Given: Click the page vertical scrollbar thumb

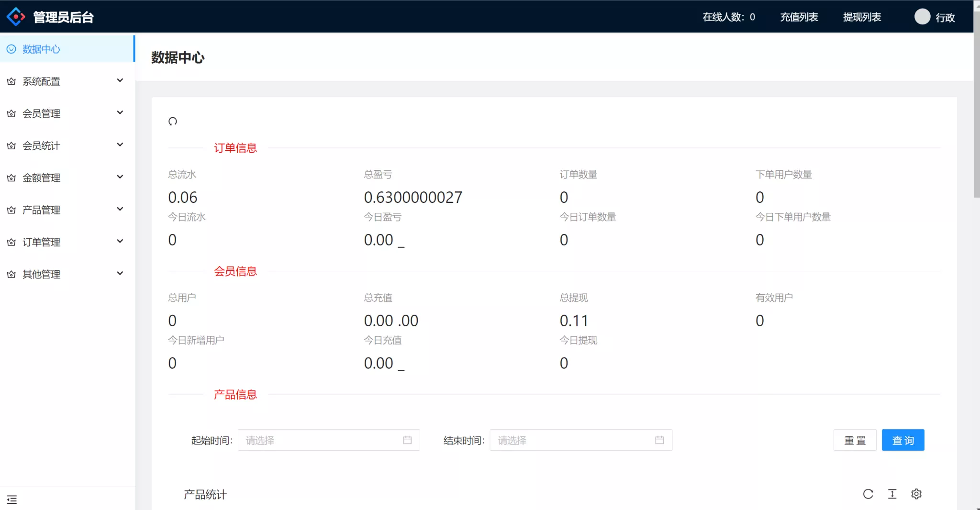Looking at the screenshot, I should 977,104.
